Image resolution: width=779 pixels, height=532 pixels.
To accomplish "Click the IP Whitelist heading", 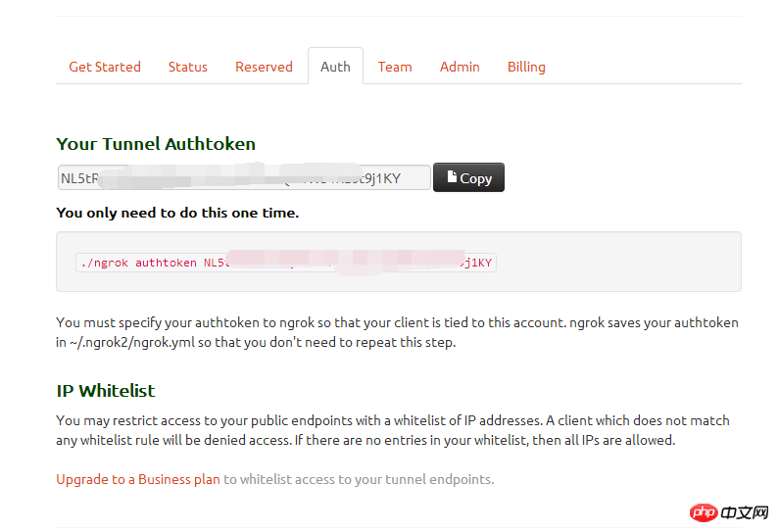I will coord(106,391).
